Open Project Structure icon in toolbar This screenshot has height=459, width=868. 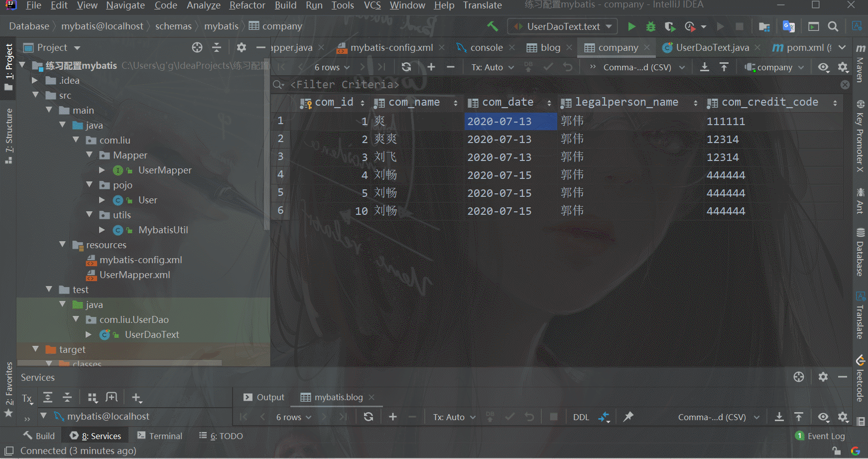764,26
